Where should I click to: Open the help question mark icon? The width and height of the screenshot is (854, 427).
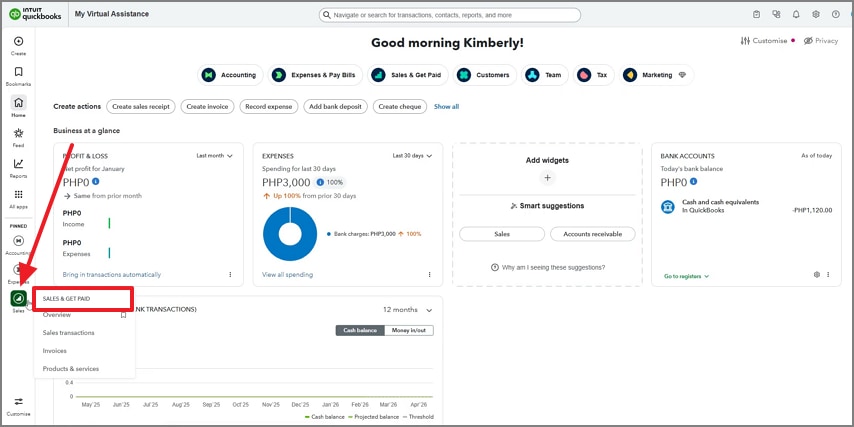click(x=835, y=15)
